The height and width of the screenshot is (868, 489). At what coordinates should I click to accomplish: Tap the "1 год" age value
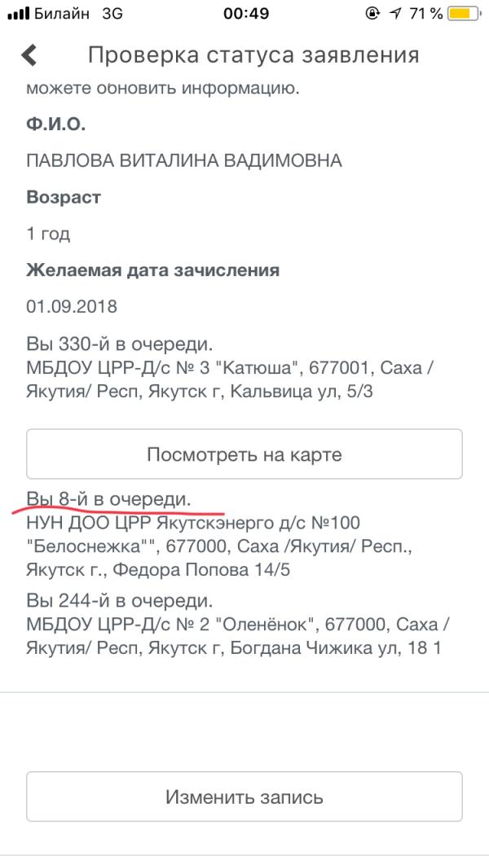point(48,234)
